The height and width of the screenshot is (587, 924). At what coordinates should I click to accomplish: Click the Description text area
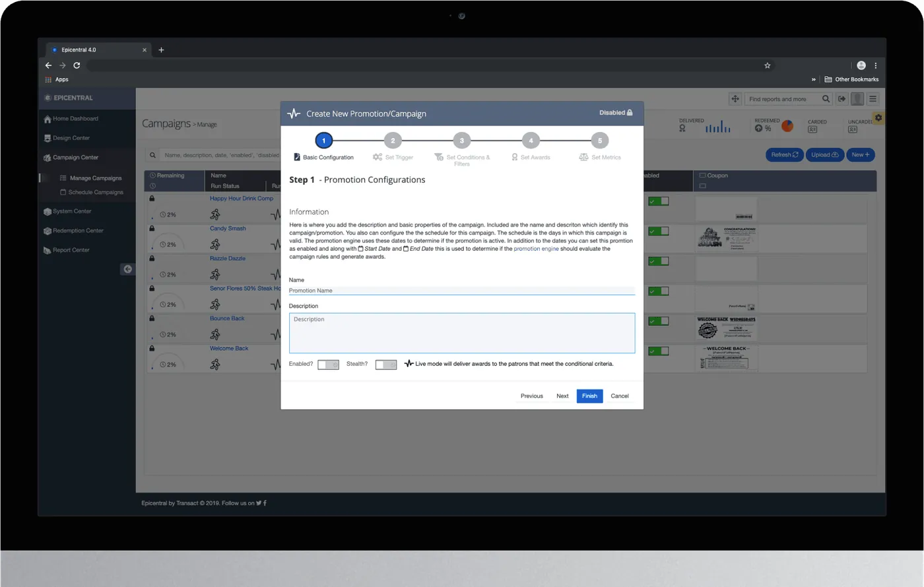[461, 333]
